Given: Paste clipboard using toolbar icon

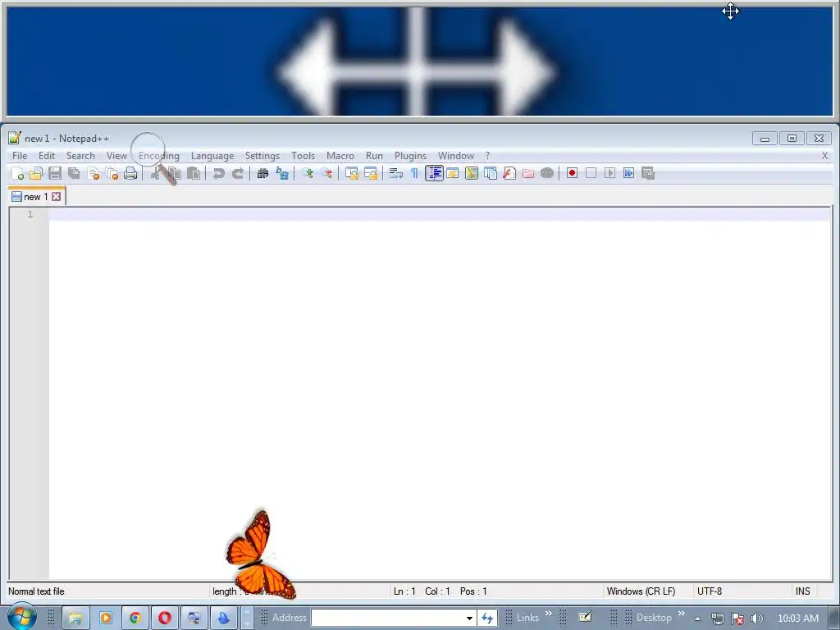Looking at the screenshot, I should [x=194, y=173].
